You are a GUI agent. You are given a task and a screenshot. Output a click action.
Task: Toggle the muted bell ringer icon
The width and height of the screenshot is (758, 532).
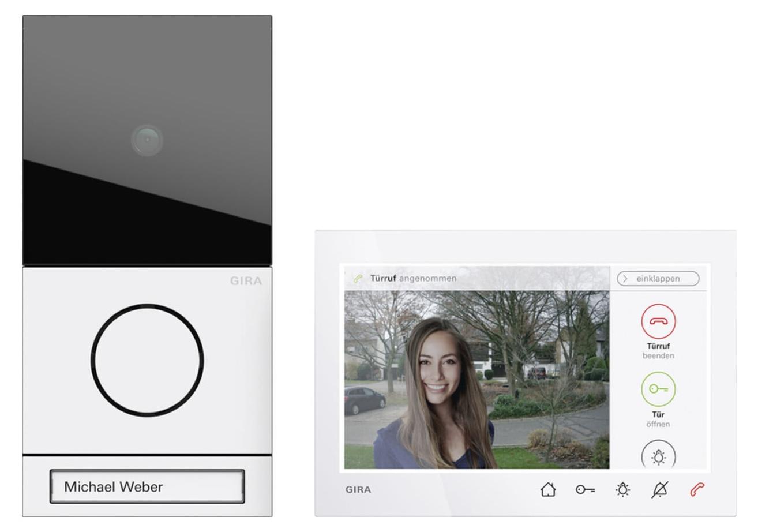(659, 490)
